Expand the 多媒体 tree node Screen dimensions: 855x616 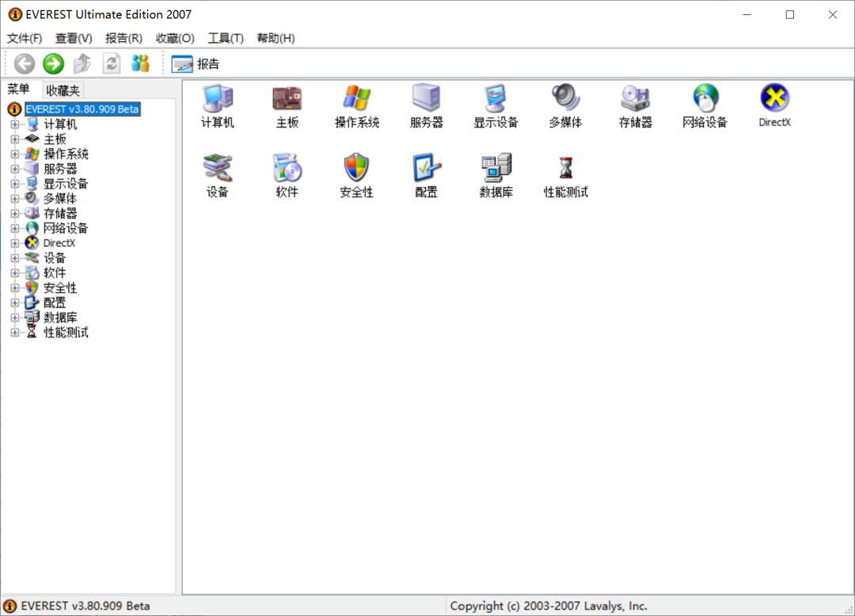pyautogui.click(x=15, y=199)
